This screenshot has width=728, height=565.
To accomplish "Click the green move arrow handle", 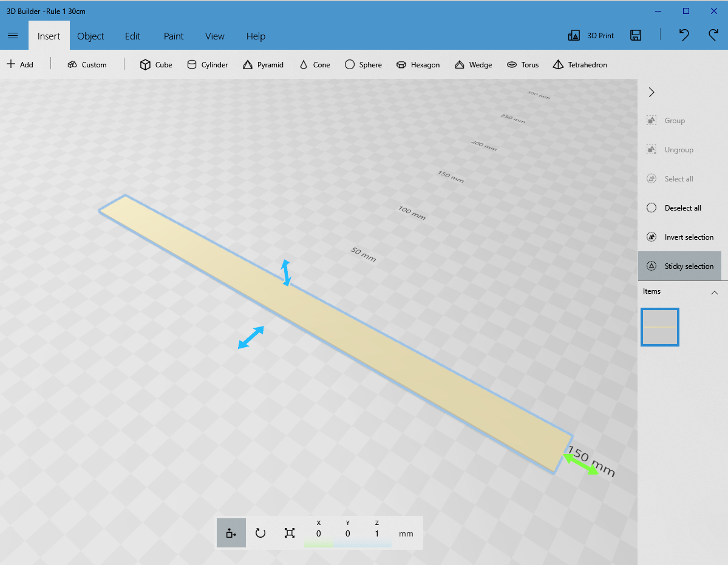I will 580,464.
